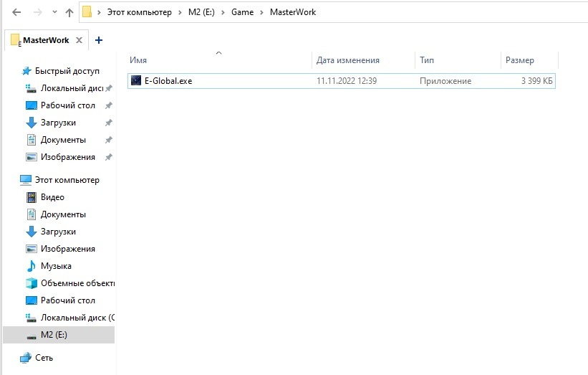
Task: Go back with the left arrow
Action: (x=16, y=12)
